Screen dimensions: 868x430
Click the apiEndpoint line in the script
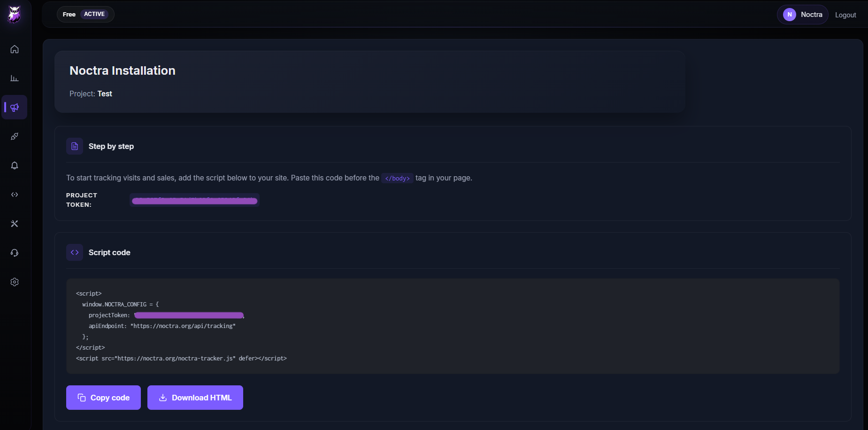(162, 326)
